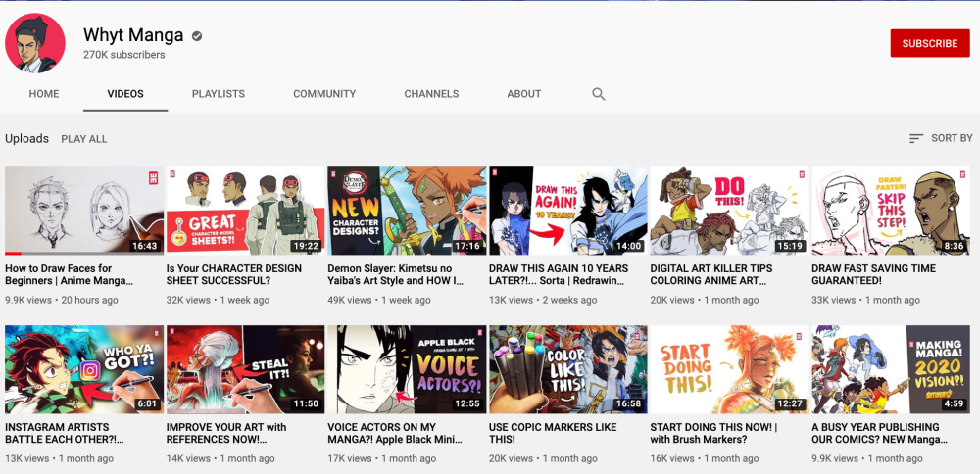The height and width of the screenshot is (474, 980).
Task: Open channel search magnifier icon
Action: (x=598, y=94)
